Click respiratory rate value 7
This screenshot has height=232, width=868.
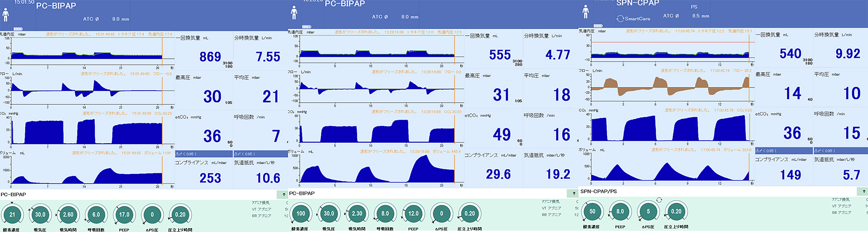coord(276,136)
